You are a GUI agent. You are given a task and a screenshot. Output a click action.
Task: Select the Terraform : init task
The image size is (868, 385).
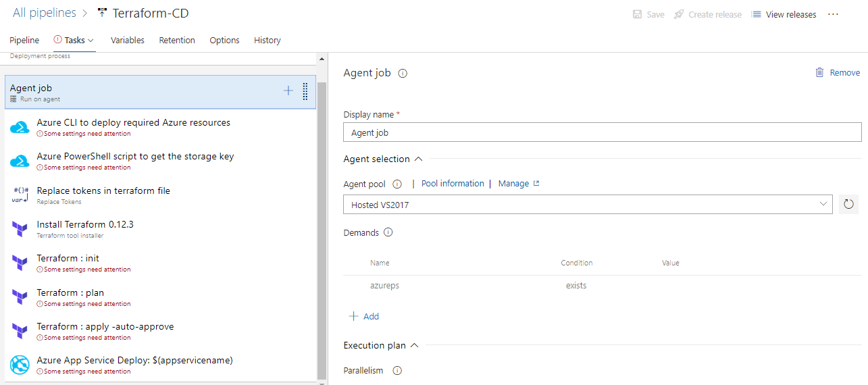[x=160, y=263]
